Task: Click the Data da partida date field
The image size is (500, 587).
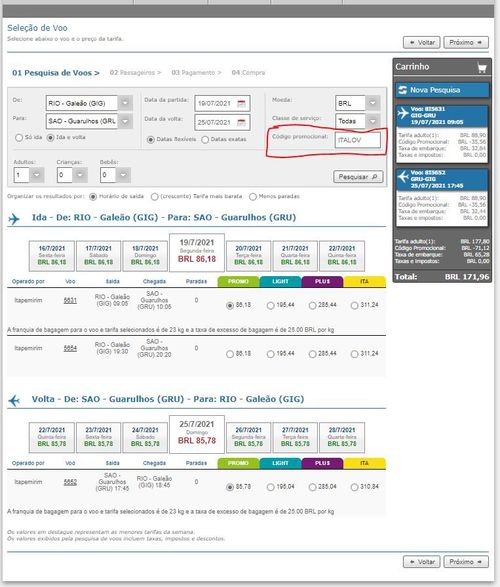Action: point(222,103)
